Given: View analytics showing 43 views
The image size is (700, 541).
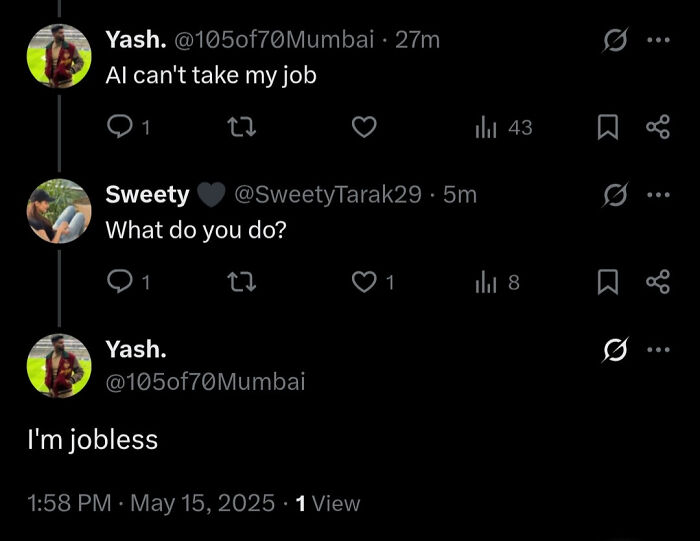Looking at the screenshot, I should pyautogui.click(x=483, y=127).
